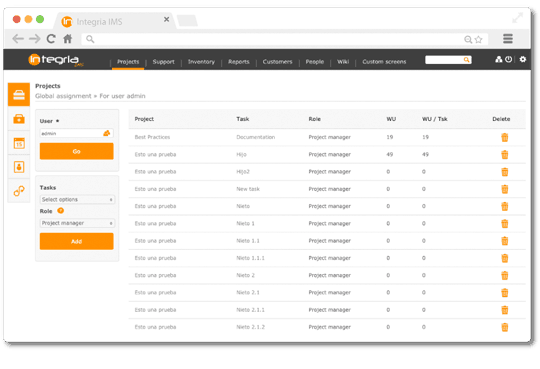Remove the Nieto 1.1.1 assignment
Viewport: 540px width, 369px height.
505,258
